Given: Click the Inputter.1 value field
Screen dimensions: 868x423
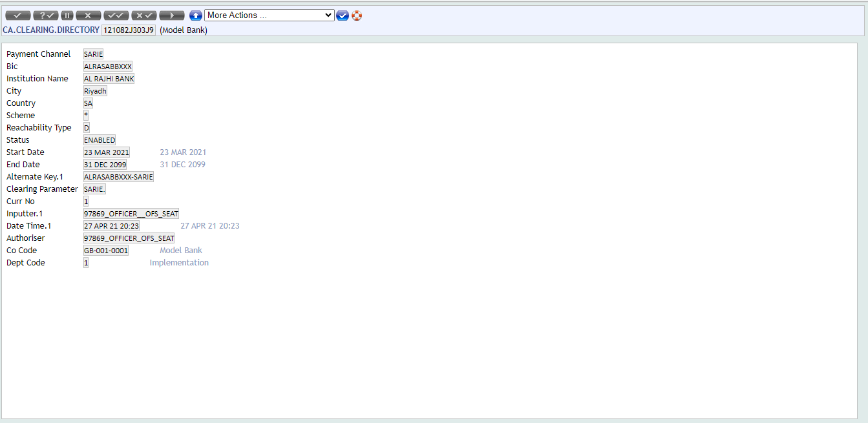Looking at the screenshot, I should pyautogui.click(x=131, y=214).
